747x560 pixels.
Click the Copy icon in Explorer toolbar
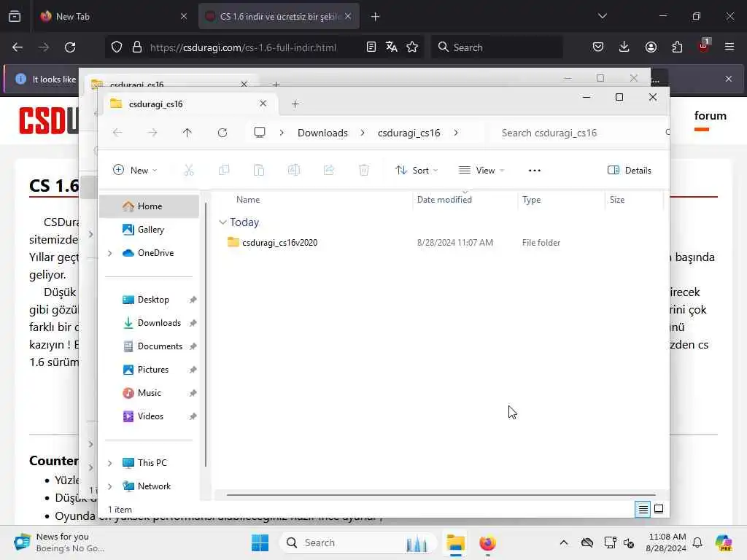pos(223,170)
